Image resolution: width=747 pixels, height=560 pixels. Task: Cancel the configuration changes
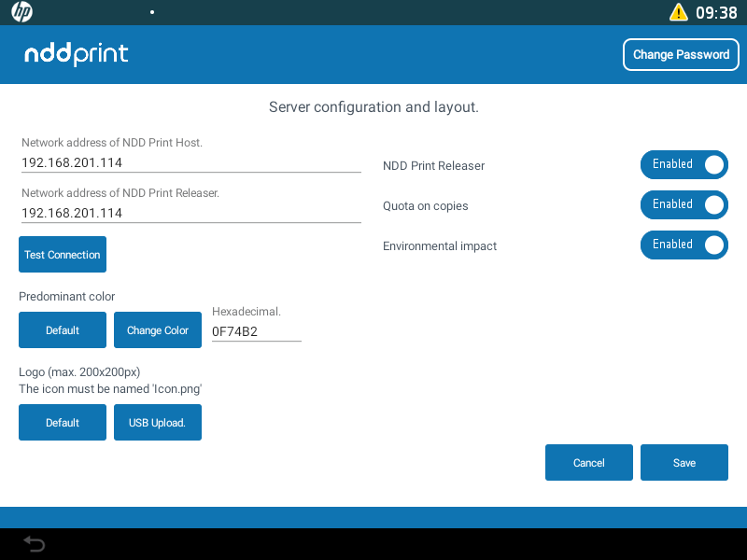[x=588, y=462]
